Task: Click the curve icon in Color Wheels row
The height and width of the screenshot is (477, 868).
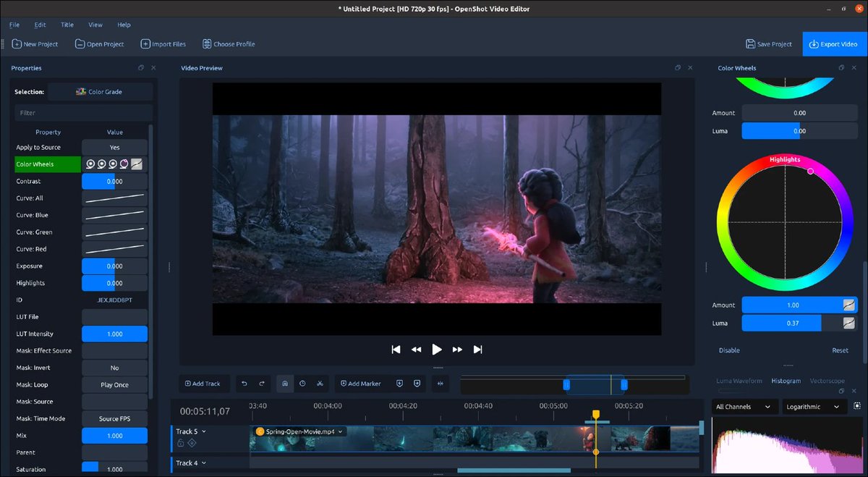Action: coord(136,164)
